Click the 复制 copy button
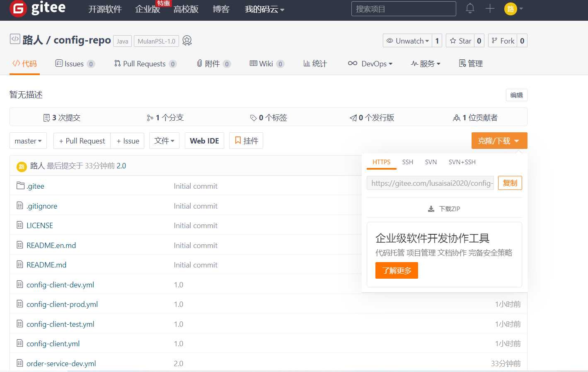This screenshot has width=588, height=372. [510, 183]
